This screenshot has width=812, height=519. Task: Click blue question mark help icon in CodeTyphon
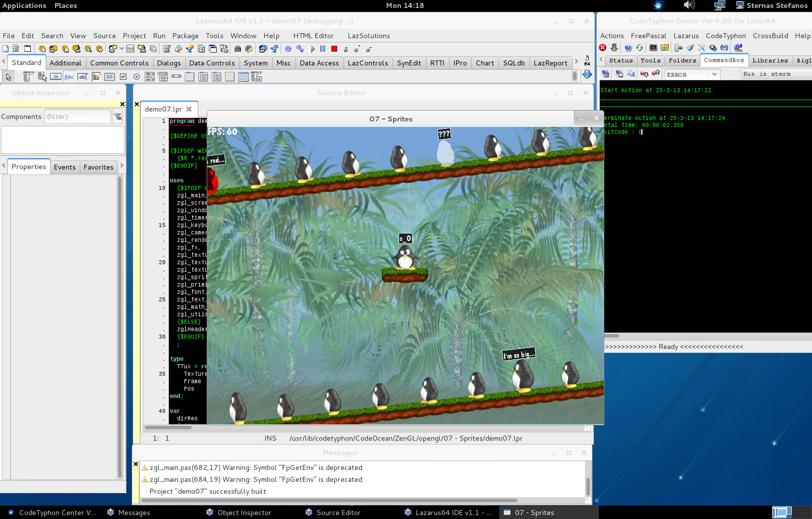coord(628,48)
